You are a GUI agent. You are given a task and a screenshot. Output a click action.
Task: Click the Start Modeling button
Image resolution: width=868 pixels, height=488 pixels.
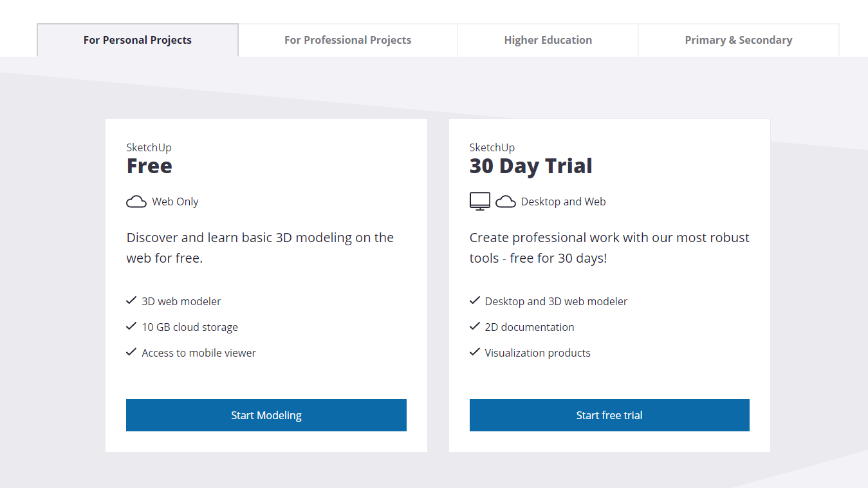click(x=266, y=415)
